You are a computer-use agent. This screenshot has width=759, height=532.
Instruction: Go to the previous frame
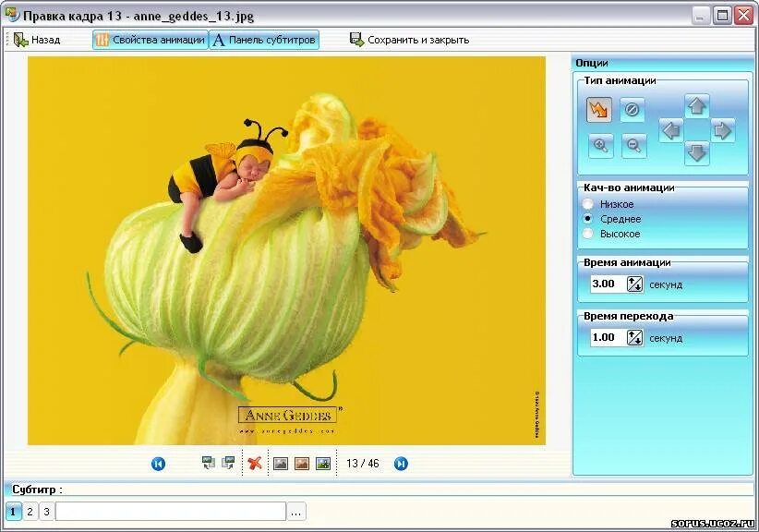[158, 464]
